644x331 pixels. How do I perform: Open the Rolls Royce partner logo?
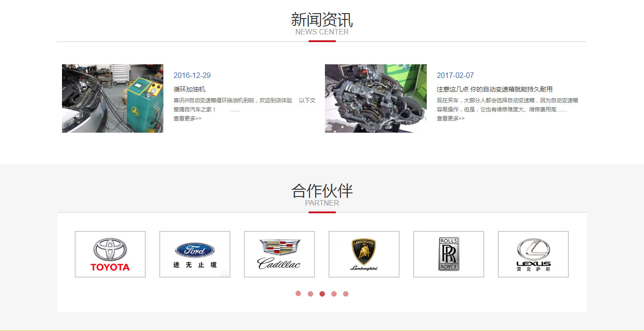click(448, 254)
